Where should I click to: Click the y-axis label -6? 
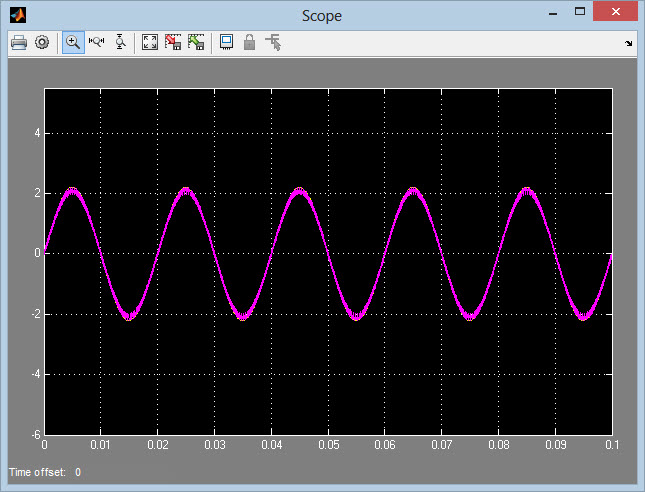tap(36, 435)
